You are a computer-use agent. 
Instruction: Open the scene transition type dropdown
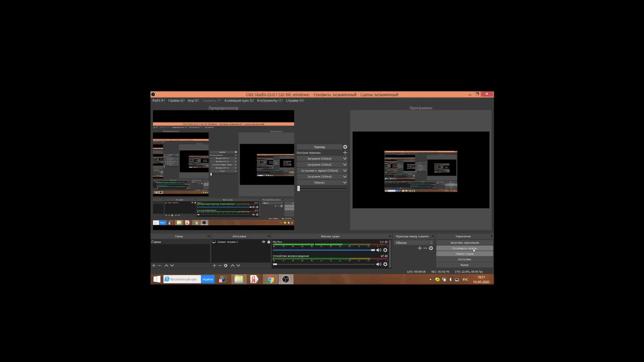414,243
